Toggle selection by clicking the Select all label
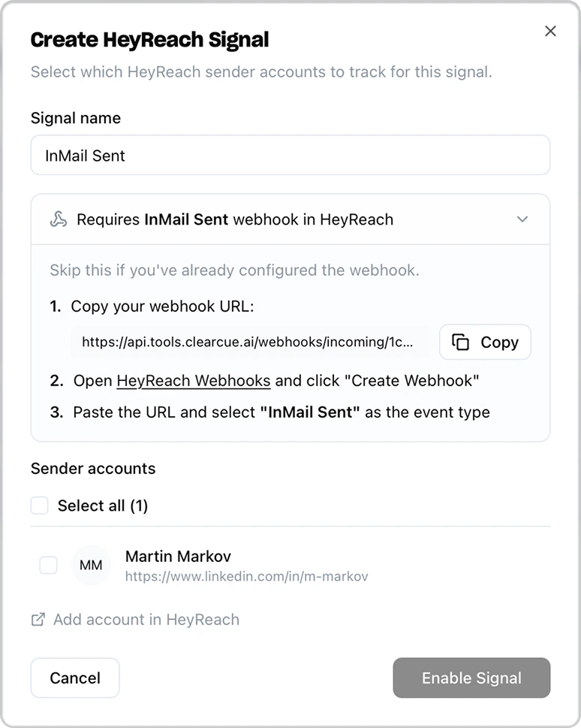Screen dimensions: 581x728 (103, 506)
